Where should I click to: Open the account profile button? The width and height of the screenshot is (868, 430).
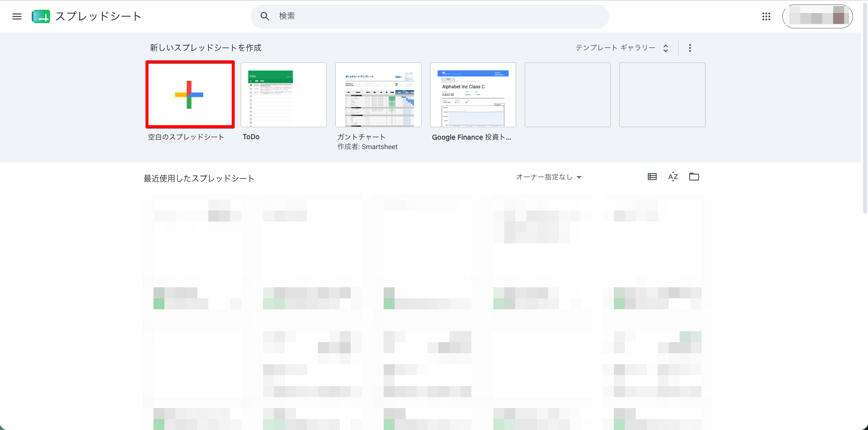click(x=818, y=16)
